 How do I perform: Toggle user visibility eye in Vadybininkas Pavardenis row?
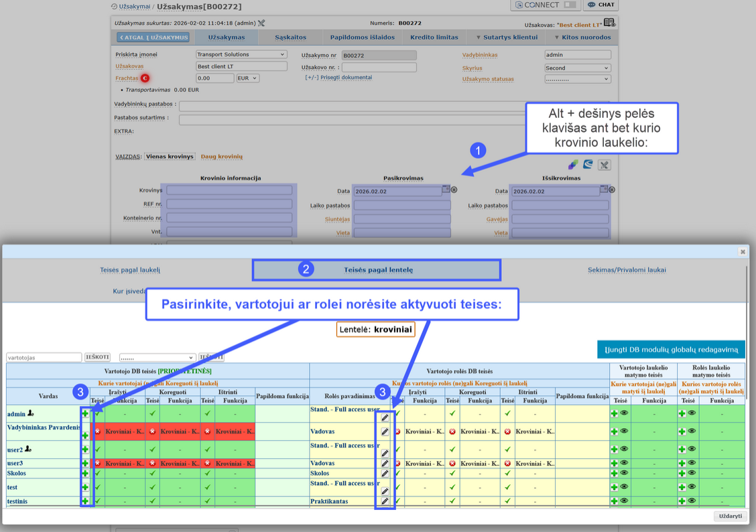624,431
